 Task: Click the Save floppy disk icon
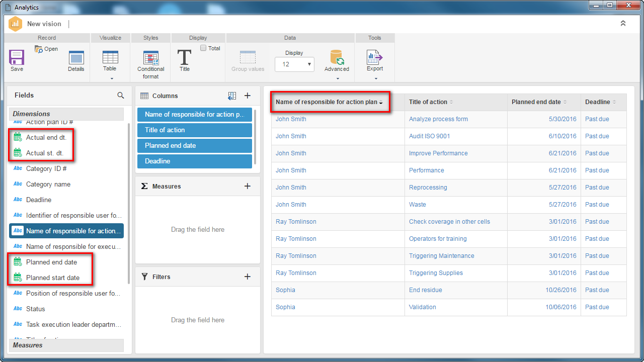coord(17,57)
